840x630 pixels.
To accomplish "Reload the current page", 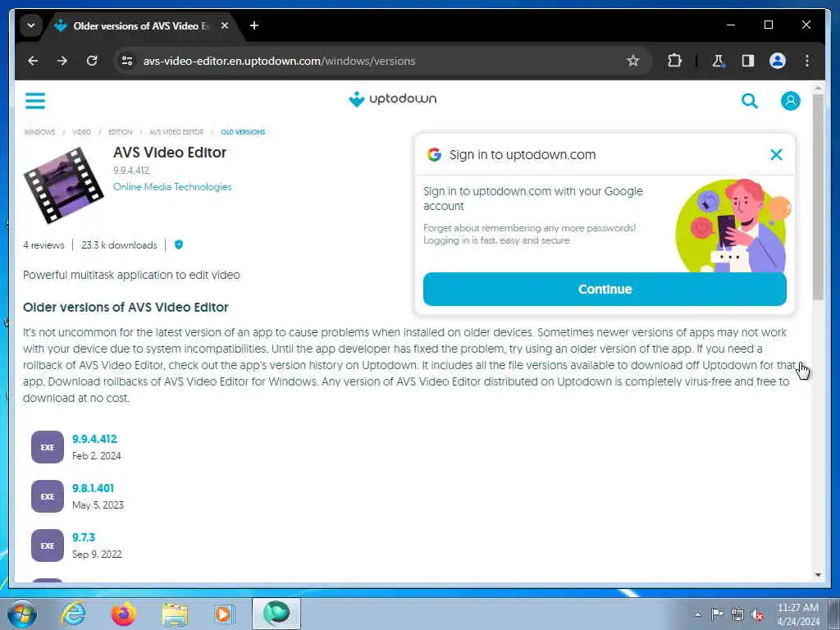I will click(x=92, y=61).
